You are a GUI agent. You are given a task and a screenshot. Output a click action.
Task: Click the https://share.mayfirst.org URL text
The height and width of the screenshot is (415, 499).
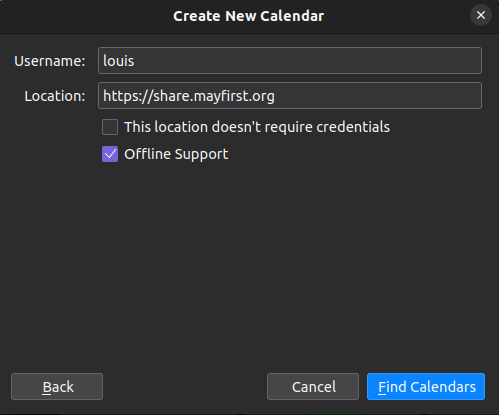(x=189, y=96)
